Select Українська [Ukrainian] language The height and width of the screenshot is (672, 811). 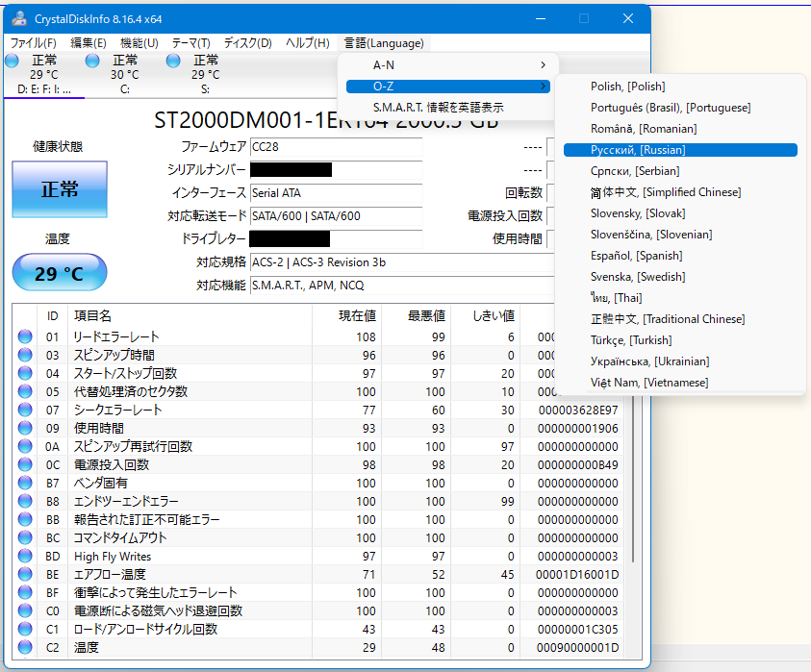[680, 361]
